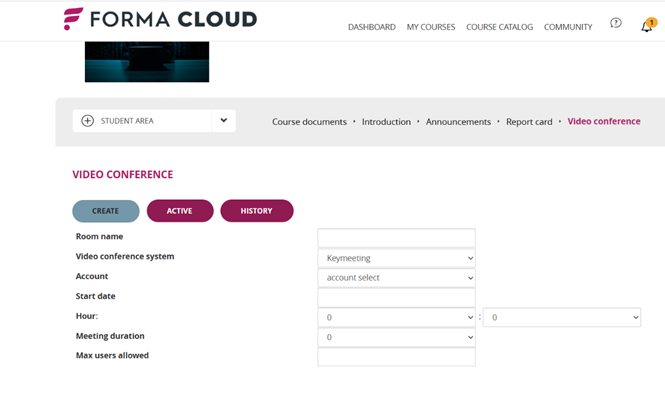
Task: Open My Courses in the top navigation
Action: (431, 27)
